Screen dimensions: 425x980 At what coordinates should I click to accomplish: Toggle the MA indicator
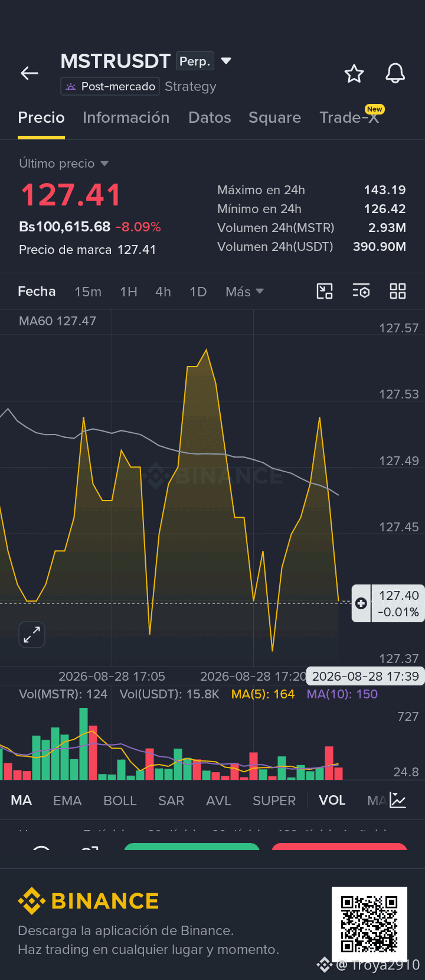point(21,801)
